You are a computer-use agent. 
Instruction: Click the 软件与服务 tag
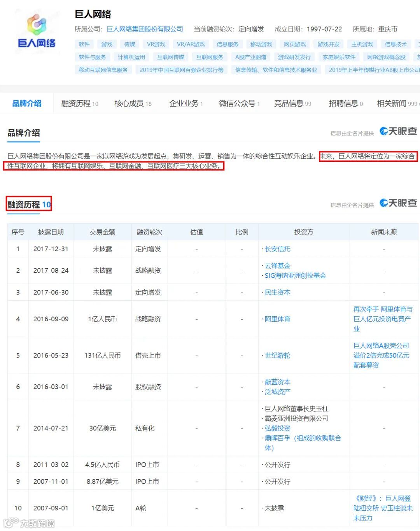[92, 57]
